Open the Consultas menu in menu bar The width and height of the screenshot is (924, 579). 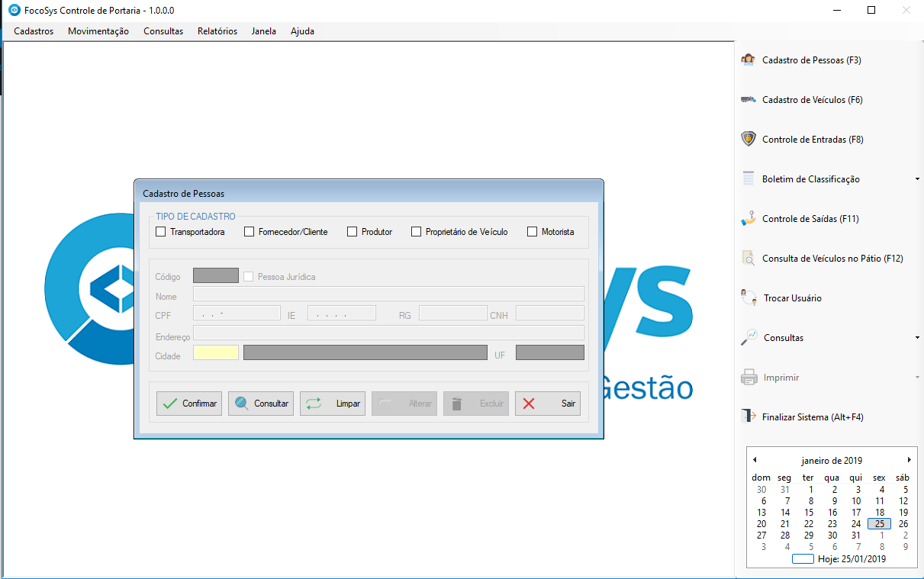[163, 31]
